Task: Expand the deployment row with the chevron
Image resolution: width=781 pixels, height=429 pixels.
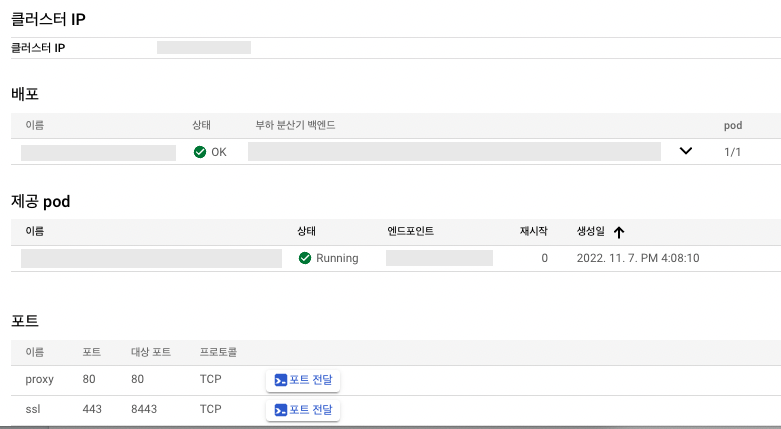Action: 686,151
